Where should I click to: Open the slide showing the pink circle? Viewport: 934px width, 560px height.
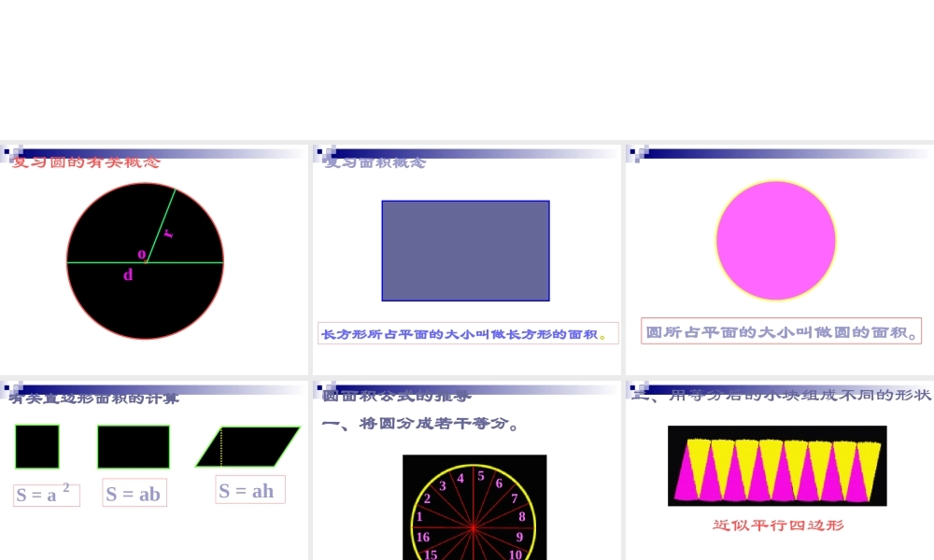click(780, 259)
